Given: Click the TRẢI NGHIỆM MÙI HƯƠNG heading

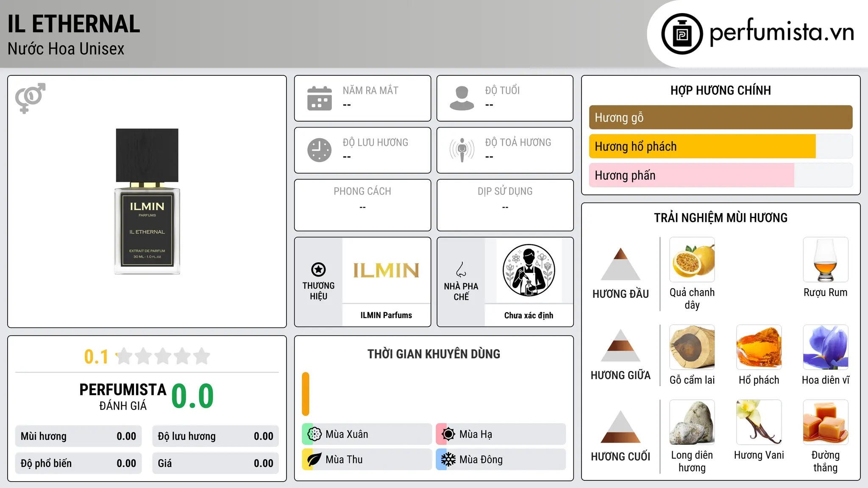Looking at the screenshot, I should click(x=721, y=218).
